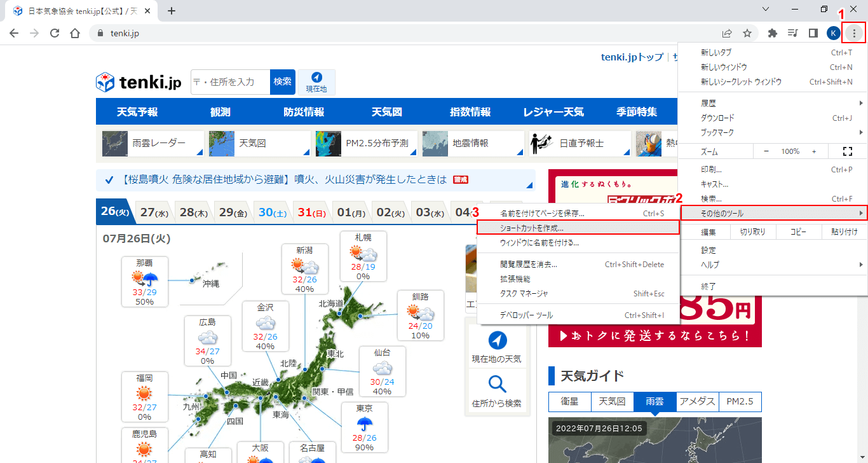
Task: Click the tenki.jpトップ link
Action: coord(632,57)
